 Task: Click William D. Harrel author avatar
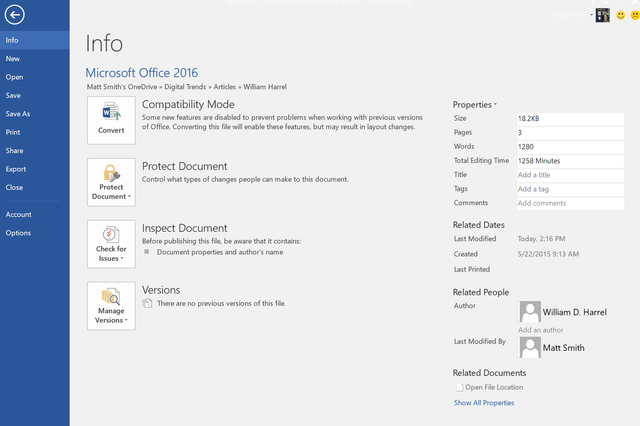[530, 312]
